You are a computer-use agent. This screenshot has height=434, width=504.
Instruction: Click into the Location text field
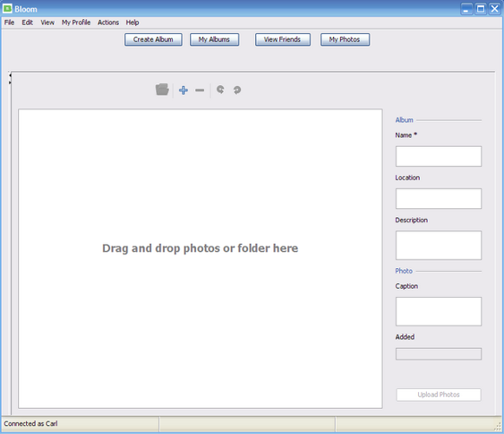tap(439, 199)
